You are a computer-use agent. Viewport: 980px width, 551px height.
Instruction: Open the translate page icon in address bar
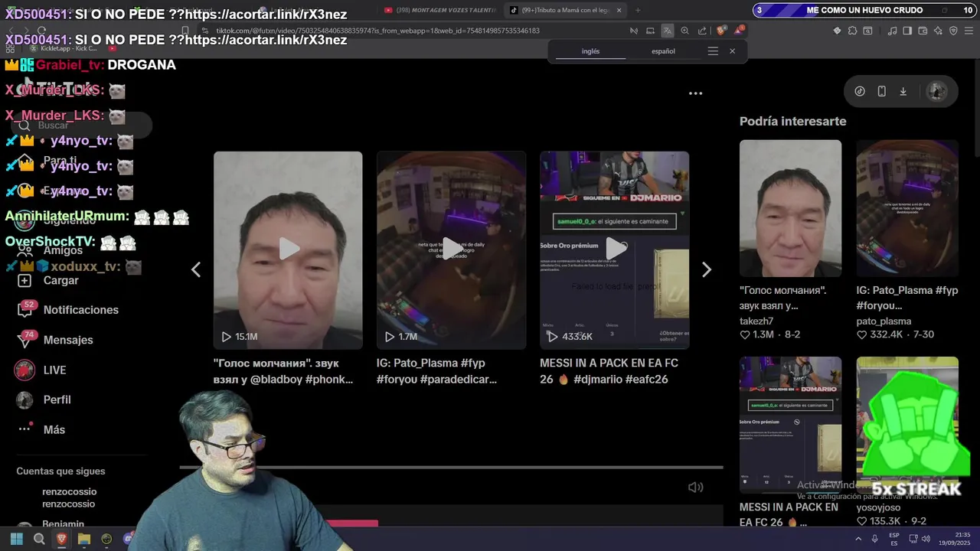coord(668,31)
